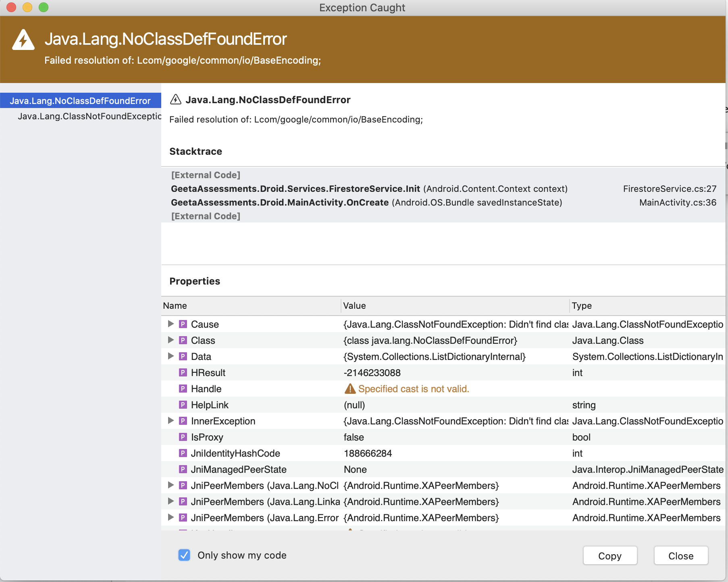Image resolution: width=728 pixels, height=582 pixels.
Task: Click the property icon next to IsProxy
Action: pos(183,437)
